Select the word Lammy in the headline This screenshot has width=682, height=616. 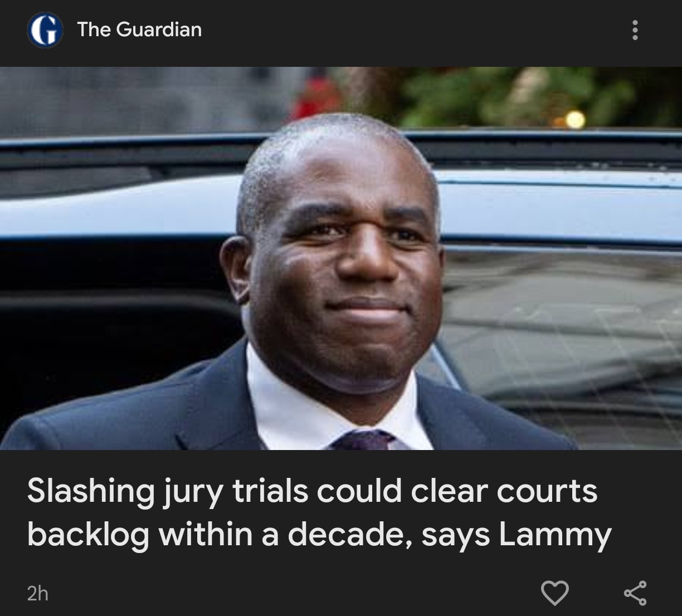coord(555,536)
